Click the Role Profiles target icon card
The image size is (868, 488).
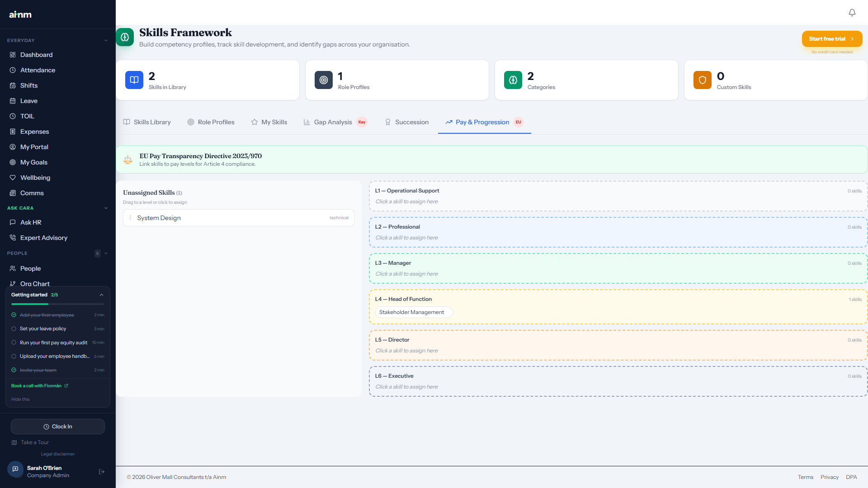point(324,80)
